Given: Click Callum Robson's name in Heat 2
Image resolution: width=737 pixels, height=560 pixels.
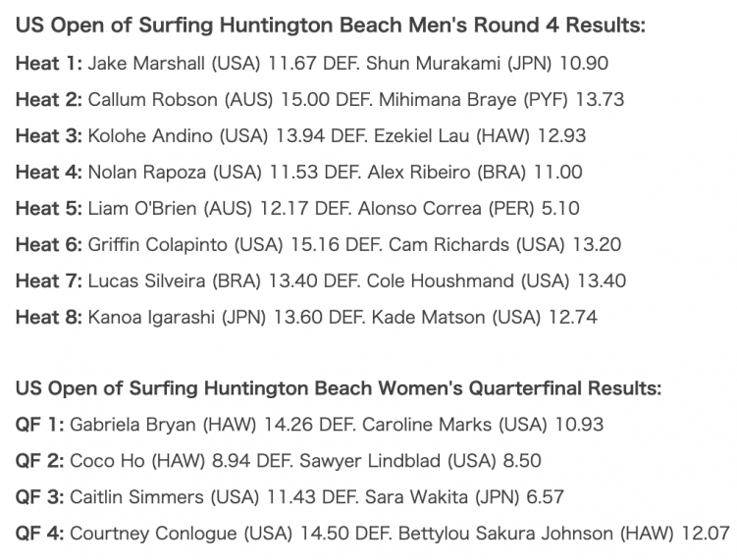Looking at the screenshot, I should (153, 100).
